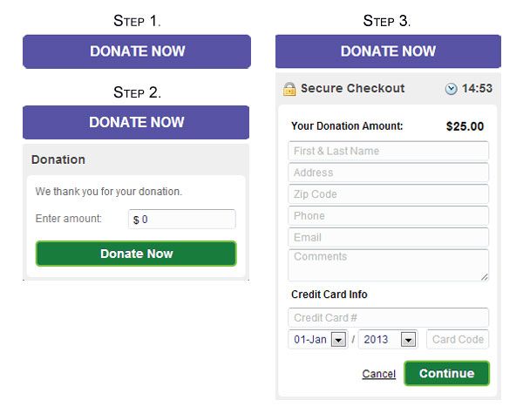This screenshot has height=420, width=523.
Task: Click the green Donate Now button
Action: coord(136,254)
